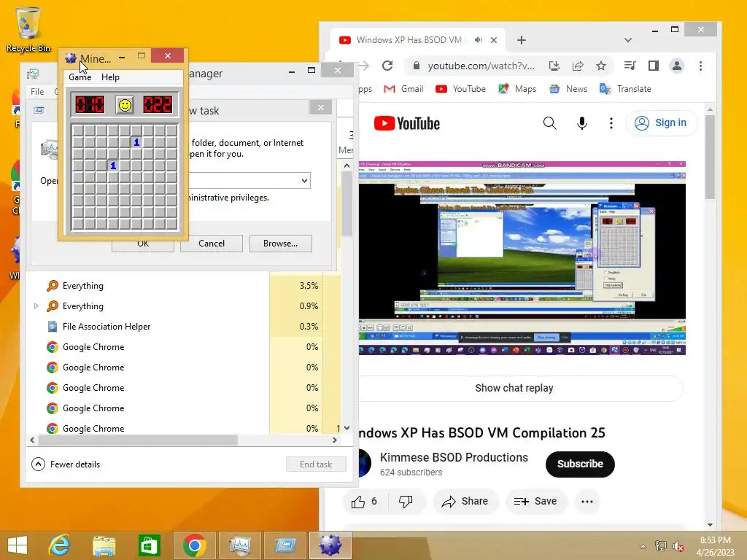Click the Minesweeper smiley face button
The width and height of the screenshot is (747, 560).
(x=125, y=105)
